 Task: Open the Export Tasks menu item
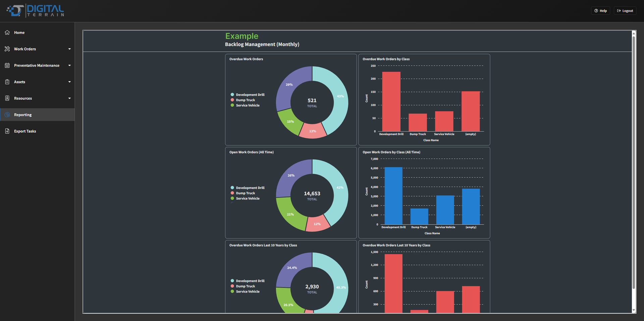[x=37, y=131]
